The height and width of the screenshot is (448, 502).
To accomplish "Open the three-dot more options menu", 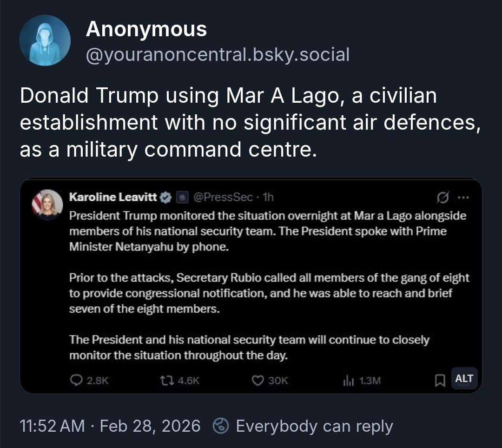I will [x=463, y=198].
